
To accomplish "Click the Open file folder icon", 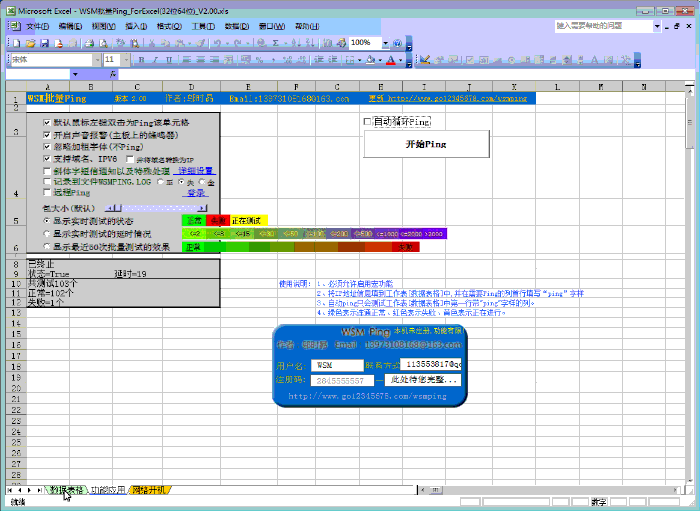I will click(x=30, y=43).
